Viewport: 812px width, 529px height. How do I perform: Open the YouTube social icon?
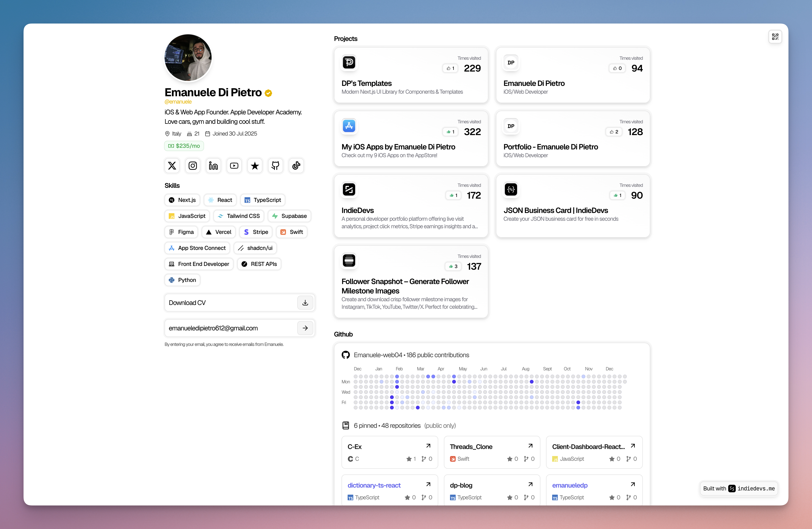tap(234, 165)
